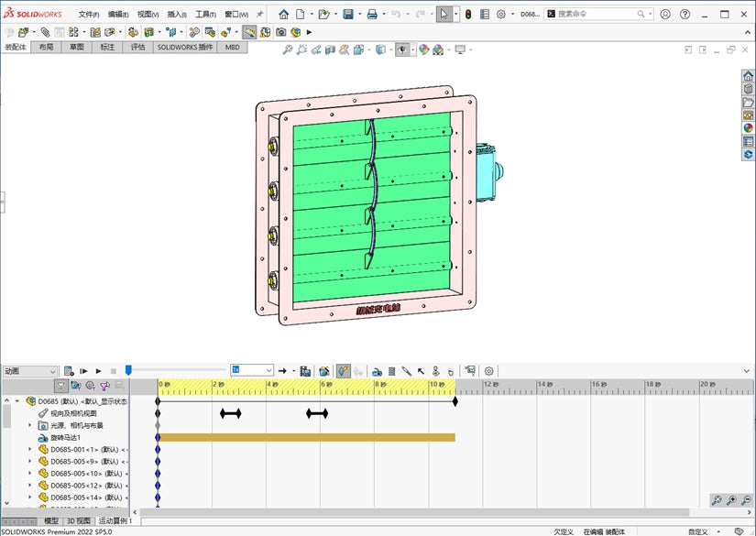The image size is (756, 536).
Task: Open the user account login icon
Action: click(665, 15)
